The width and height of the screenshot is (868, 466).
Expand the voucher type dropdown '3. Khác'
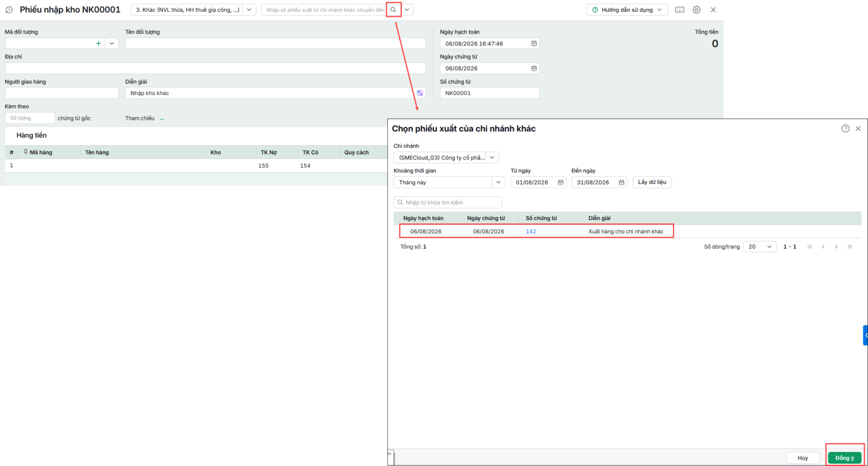[x=249, y=10]
